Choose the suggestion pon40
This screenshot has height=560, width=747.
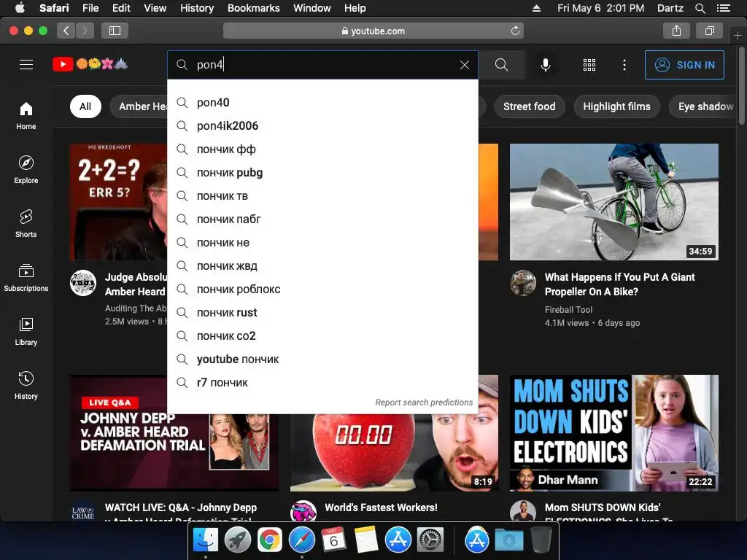point(322,102)
